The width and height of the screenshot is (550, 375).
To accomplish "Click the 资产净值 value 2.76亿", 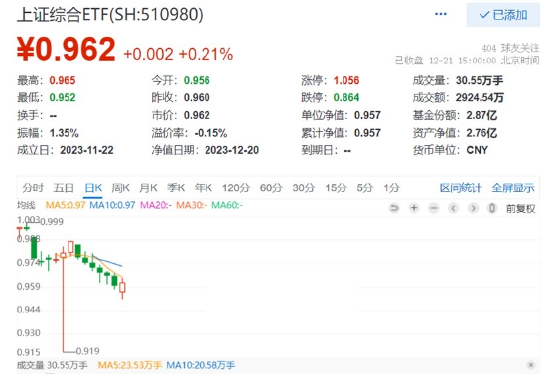I will pos(482,133).
